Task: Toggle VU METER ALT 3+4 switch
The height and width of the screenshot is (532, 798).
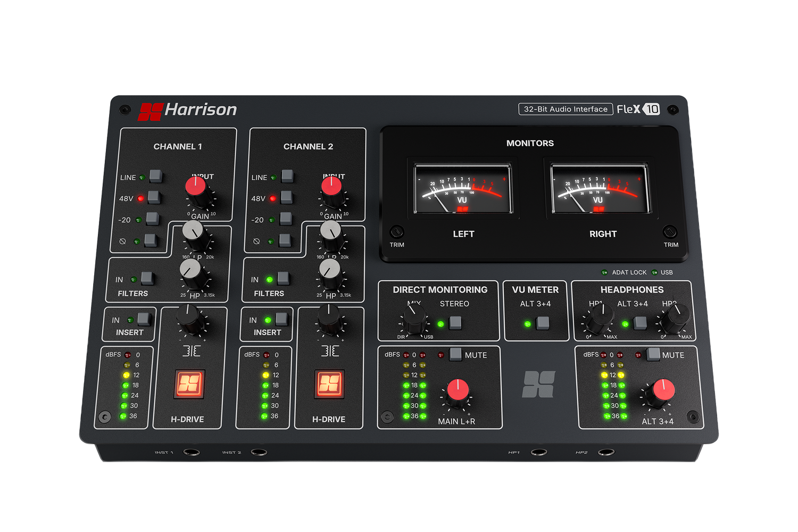Action: coord(542,322)
